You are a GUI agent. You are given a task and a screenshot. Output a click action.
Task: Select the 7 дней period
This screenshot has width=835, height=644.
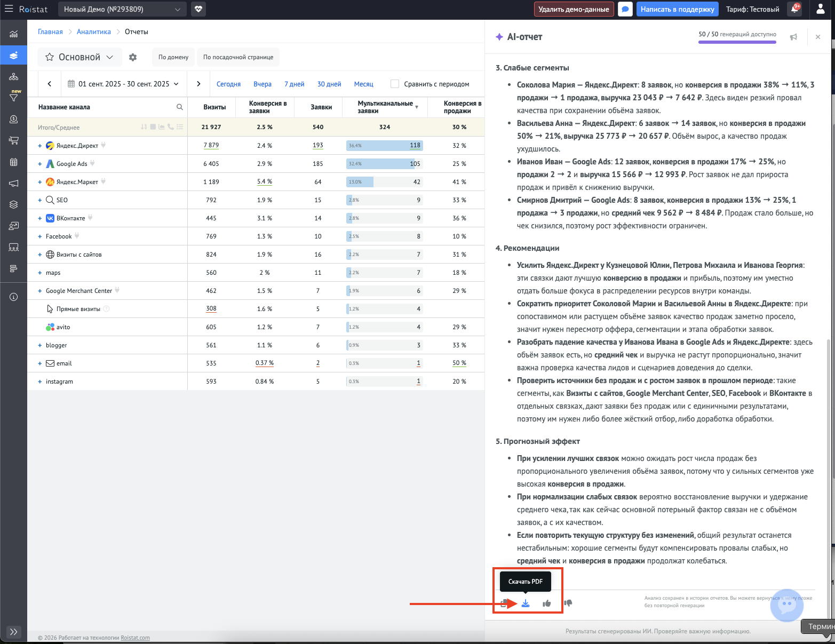click(x=295, y=84)
